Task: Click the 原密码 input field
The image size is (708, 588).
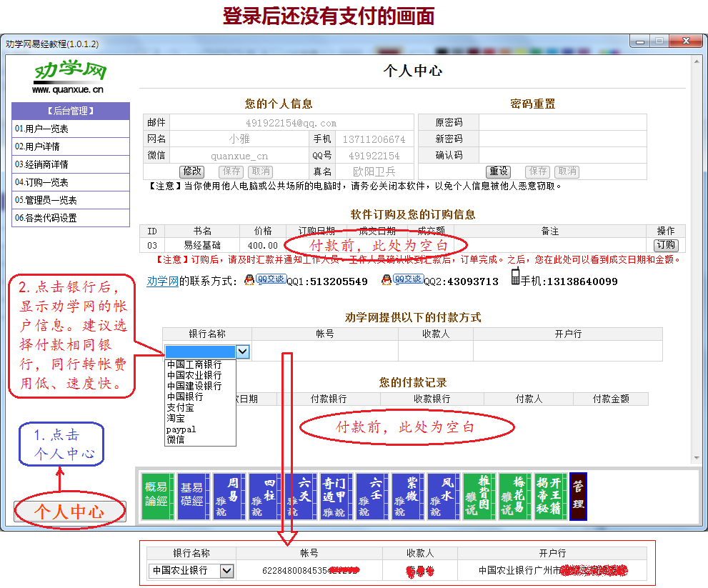Action: (x=562, y=122)
